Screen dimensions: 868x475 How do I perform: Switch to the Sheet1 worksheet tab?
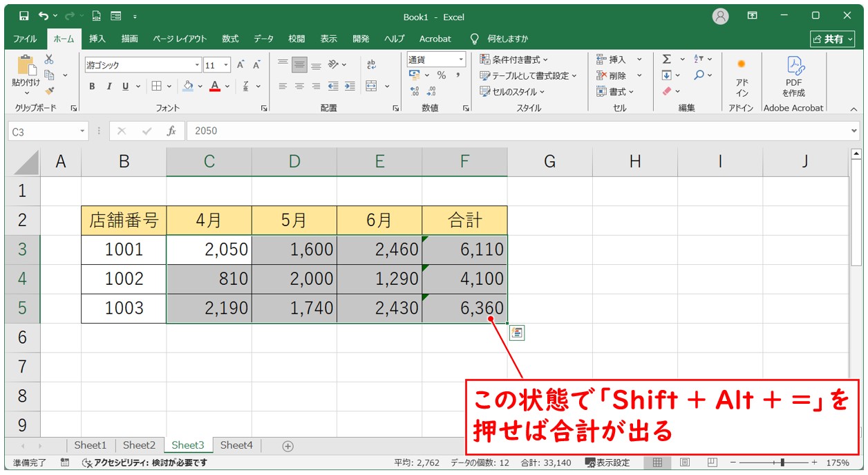[x=91, y=445]
